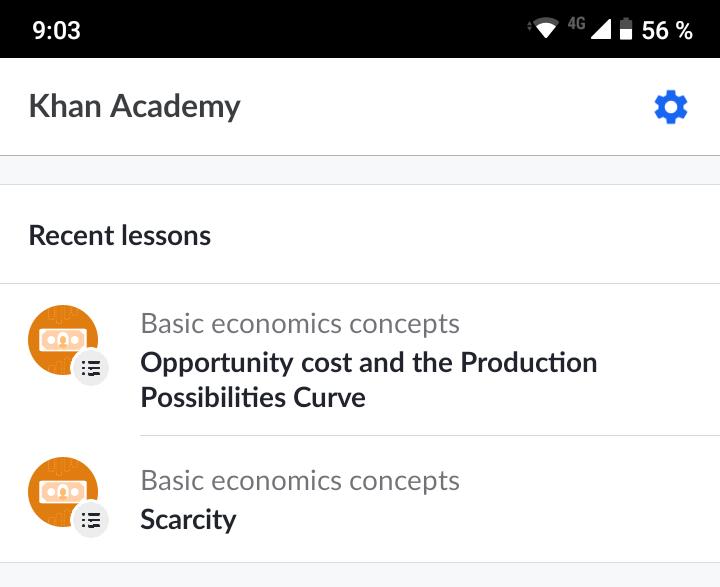
Task: Tap the 9:03 clock in the status bar
Action: point(56,30)
